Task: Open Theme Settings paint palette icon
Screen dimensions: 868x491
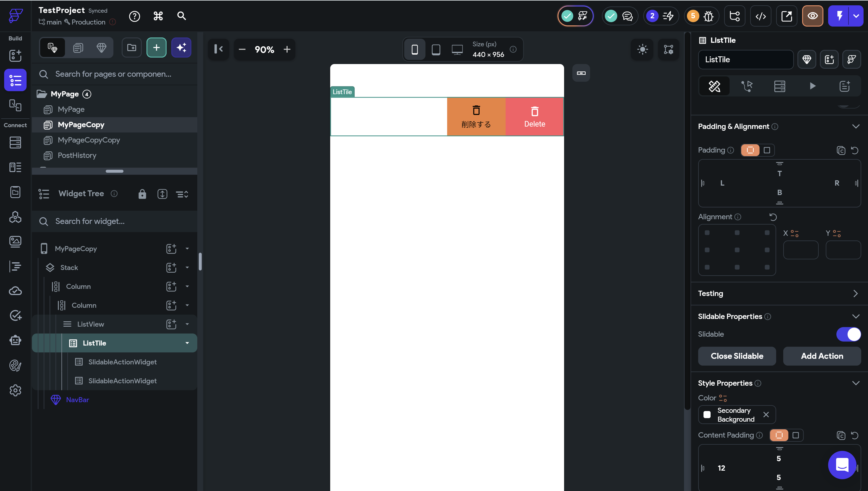Action: [x=15, y=365]
